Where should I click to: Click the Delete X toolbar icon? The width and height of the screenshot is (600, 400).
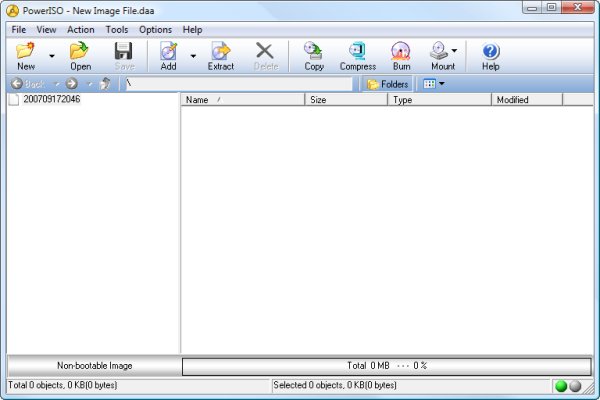[265, 51]
